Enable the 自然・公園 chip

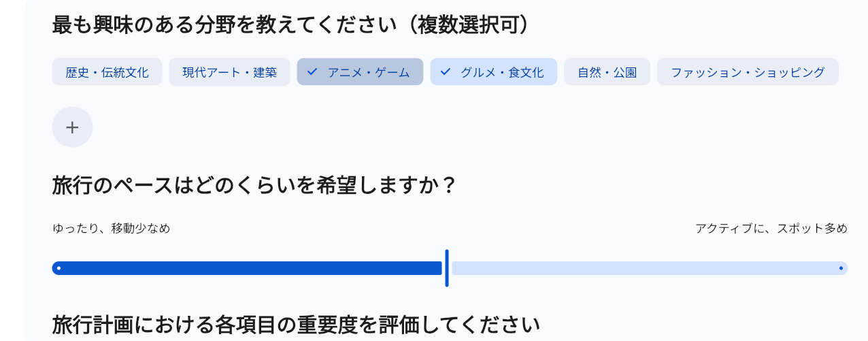pos(607,72)
